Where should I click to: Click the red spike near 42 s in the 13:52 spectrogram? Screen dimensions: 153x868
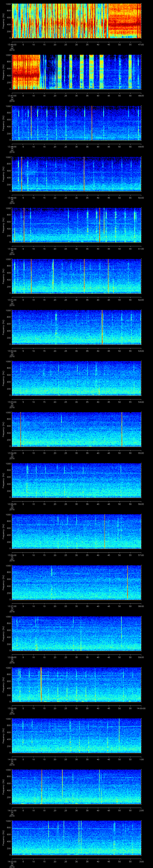click(102, 327)
